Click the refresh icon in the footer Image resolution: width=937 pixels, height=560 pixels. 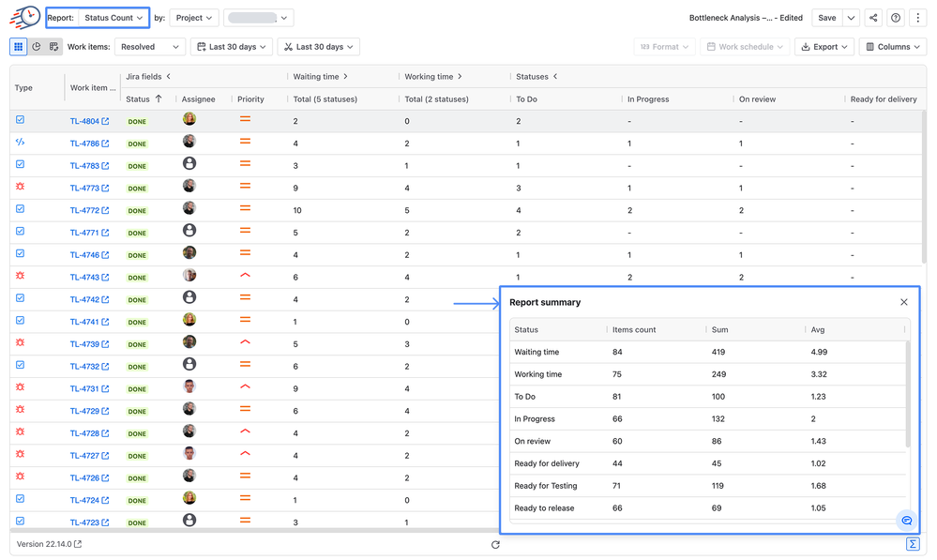(x=495, y=544)
